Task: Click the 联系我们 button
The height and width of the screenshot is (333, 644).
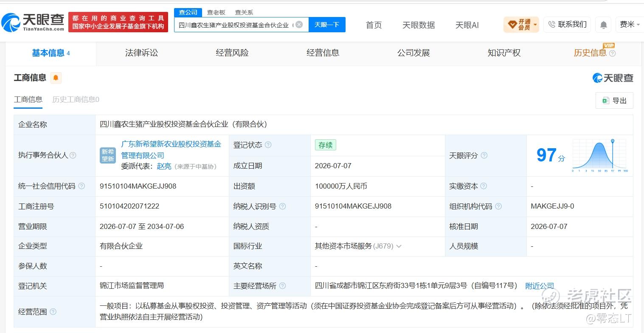Action: point(567,25)
